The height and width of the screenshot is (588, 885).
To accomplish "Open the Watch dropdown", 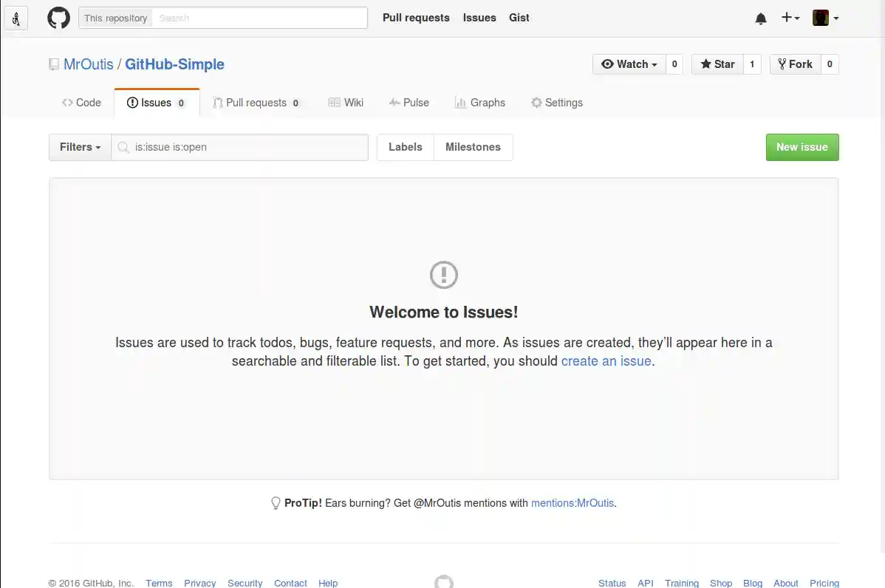I will (x=627, y=64).
